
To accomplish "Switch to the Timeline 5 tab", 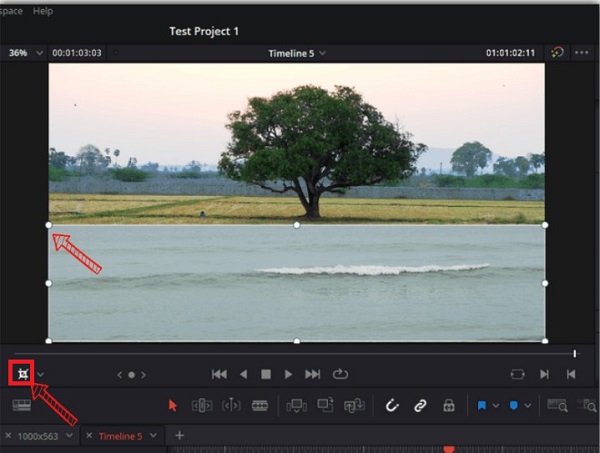I will tap(120, 436).
